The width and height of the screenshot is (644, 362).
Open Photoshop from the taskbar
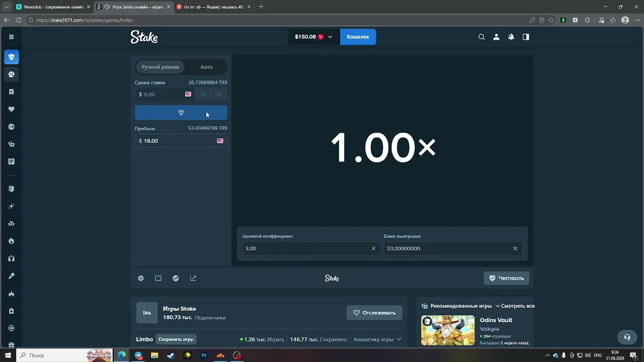204,355
